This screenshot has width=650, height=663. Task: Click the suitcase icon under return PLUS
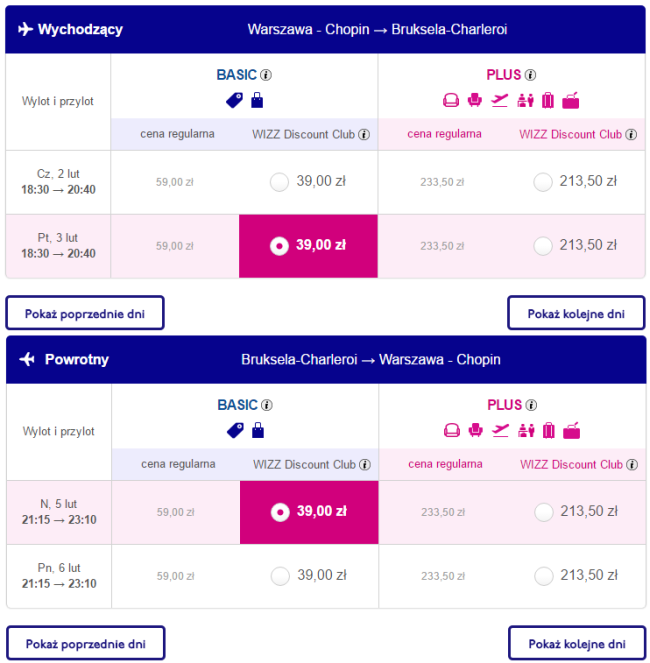coord(547,431)
